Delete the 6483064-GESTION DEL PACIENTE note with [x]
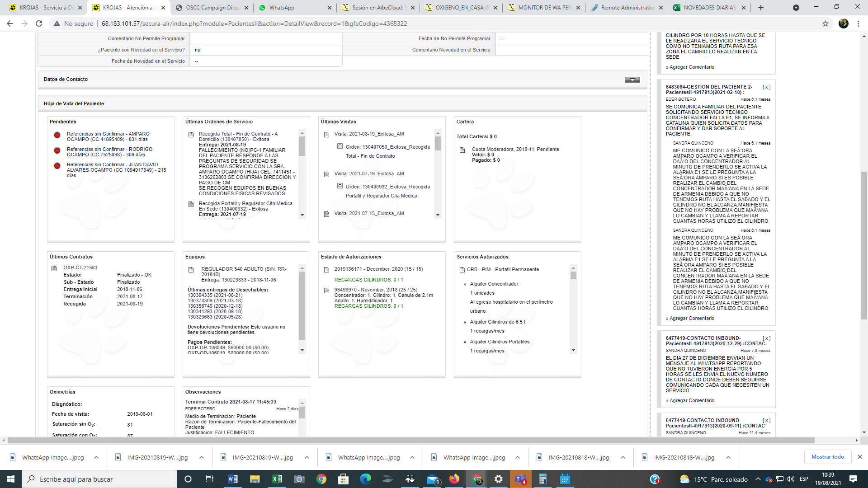This screenshot has width=868, height=488. coord(766,87)
